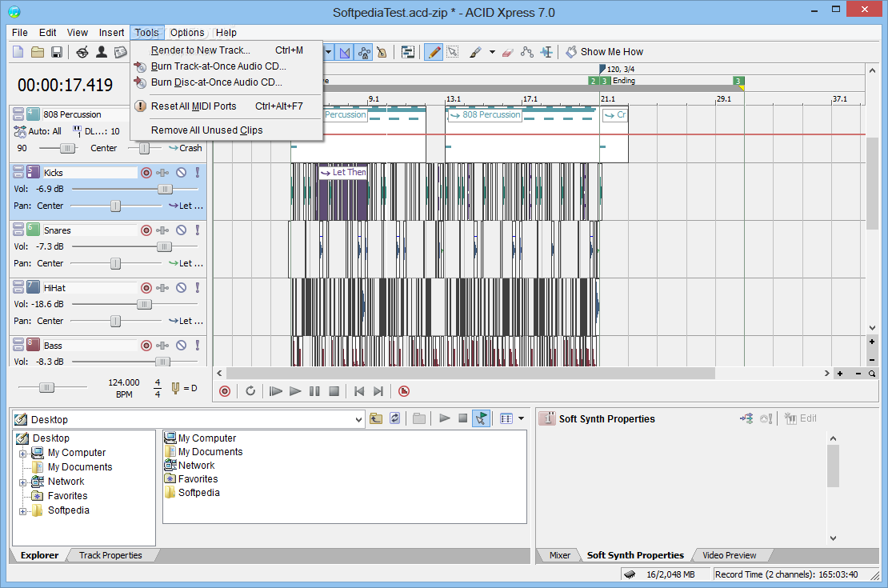The width and height of the screenshot is (888, 588).
Task: Click the Metronome toolbar icon
Action: click(x=382, y=53)
